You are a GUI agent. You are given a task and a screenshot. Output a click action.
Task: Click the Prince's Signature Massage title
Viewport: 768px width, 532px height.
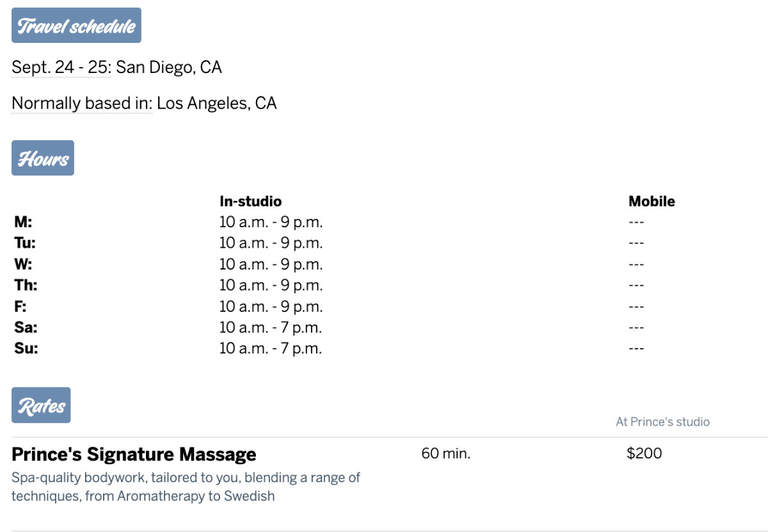tap(134, 455)
